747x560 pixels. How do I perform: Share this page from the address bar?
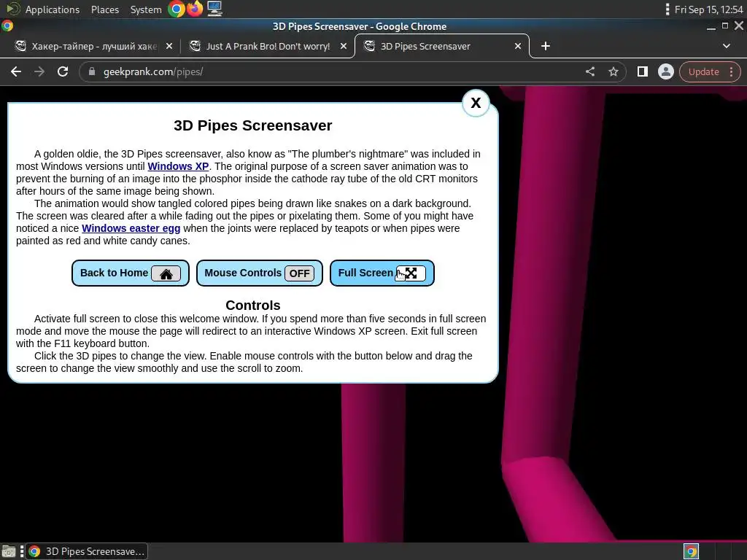pyautogui.click(x=590, y=72)
